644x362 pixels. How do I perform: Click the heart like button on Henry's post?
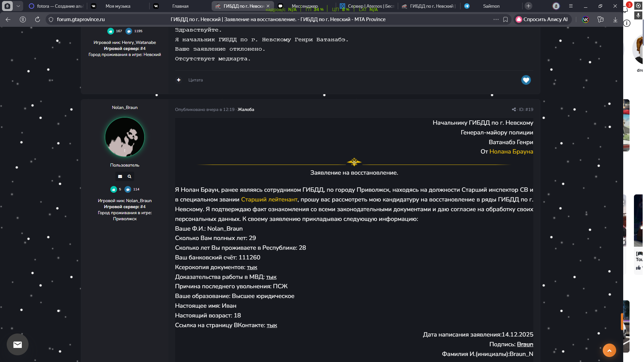526,80
